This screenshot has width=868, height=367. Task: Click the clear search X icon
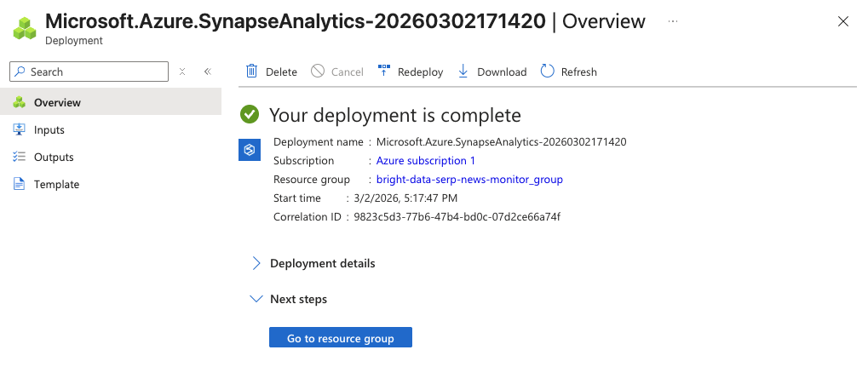point(182,72)
